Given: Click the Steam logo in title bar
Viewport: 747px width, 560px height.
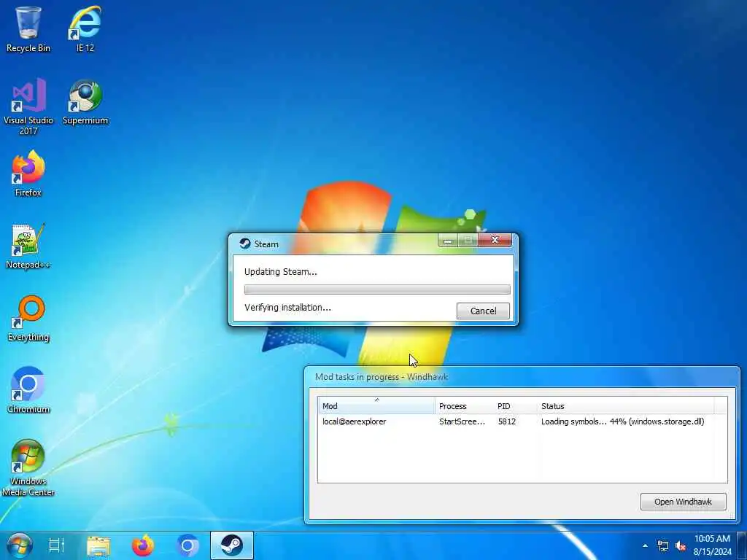Looking at the screenshot, I should coord(245,244).
